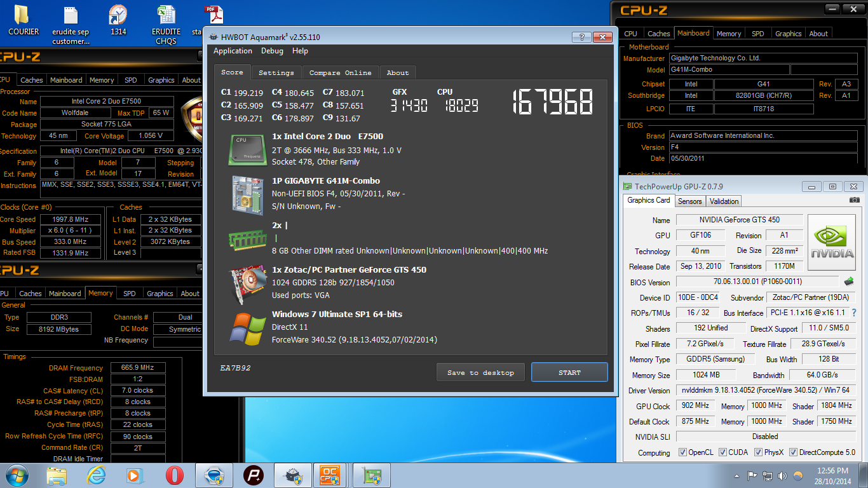The height and width of the screenshot is (488, 868).
Task: Select the Graphics Card tab in GPU-Z
Action: 649,200
